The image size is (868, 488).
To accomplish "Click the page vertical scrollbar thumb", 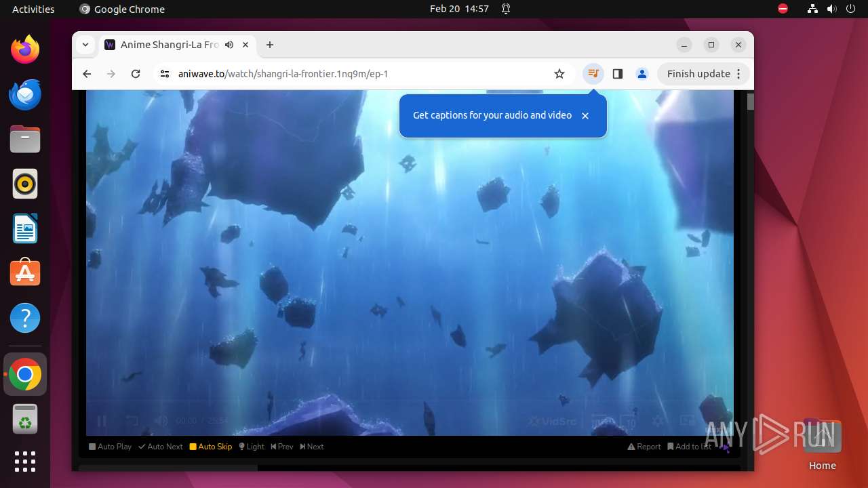I will pos(751,102).
